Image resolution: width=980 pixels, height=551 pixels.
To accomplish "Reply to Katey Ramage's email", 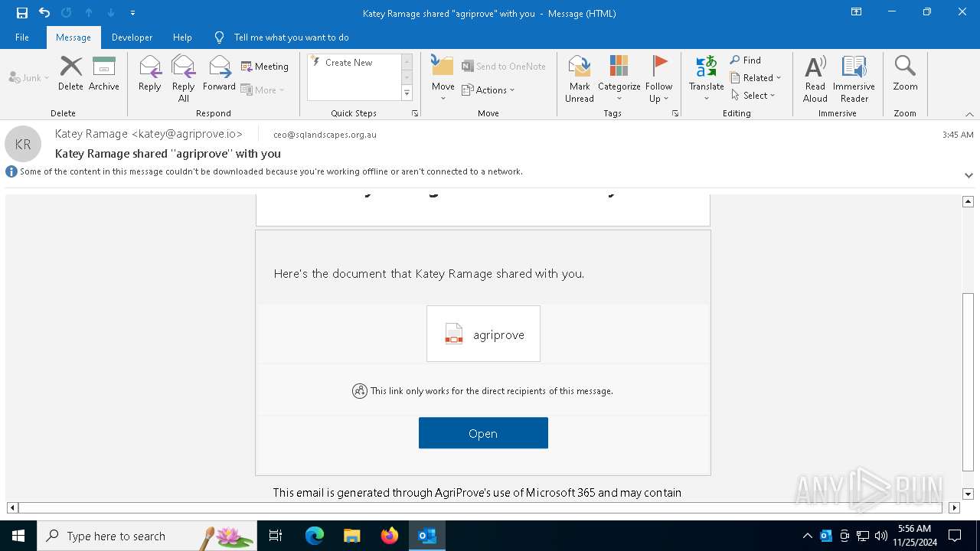I will pyautogui.click(x=150, y=73).
